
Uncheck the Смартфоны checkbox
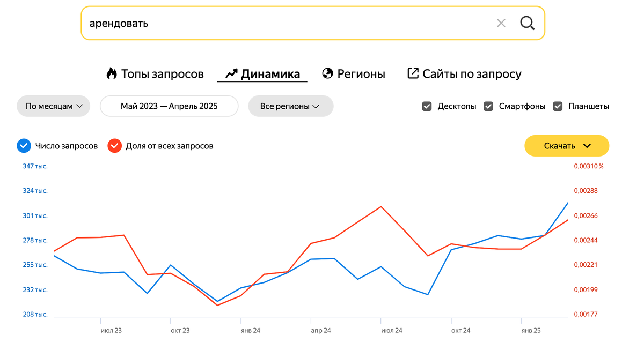click(x=488, y=106)
